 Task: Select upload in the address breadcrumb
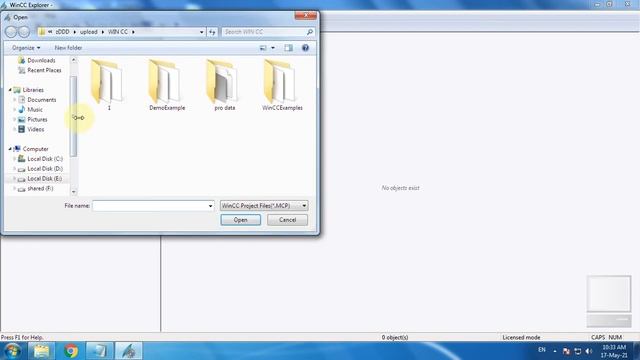point(89,32)
